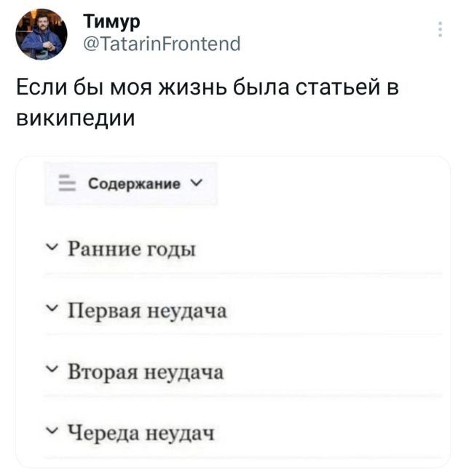Click the tweet line 'Если бы моя жизнь'

pos(208,89)
